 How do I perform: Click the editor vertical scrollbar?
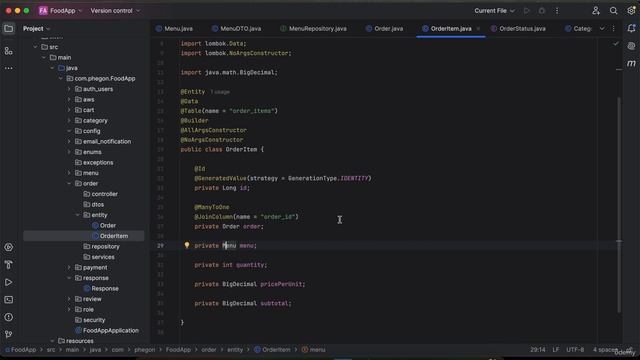pos(619,204)
